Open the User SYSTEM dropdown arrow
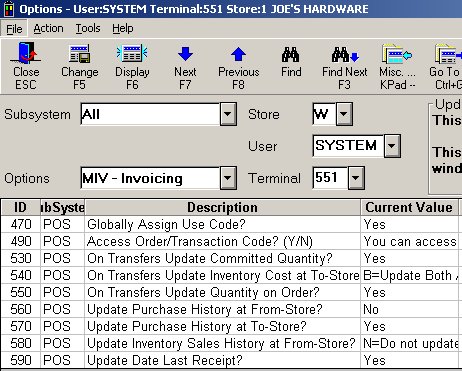 click(392, 146)
